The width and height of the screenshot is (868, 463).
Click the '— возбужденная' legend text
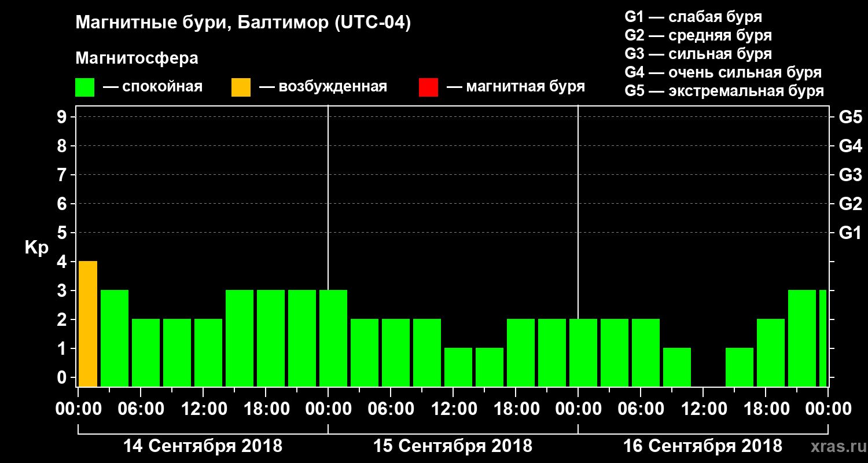pyautogui.click(x=323, y=87)
